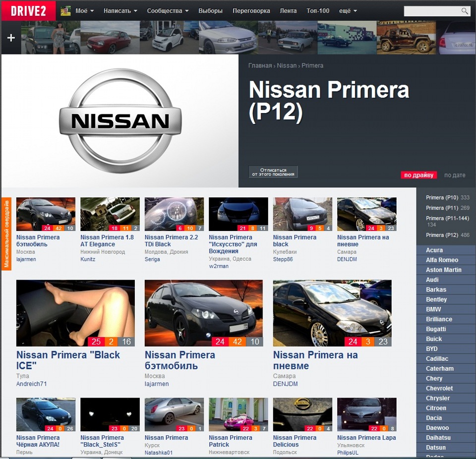Screen dimensions: 476x459
Task: Click the Максимальный овердрайв side tab
Action: [x=6, y=233]
